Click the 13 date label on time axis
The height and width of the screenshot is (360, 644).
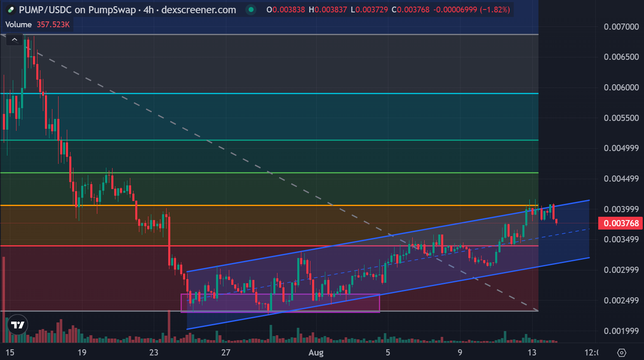click(532, 353)
